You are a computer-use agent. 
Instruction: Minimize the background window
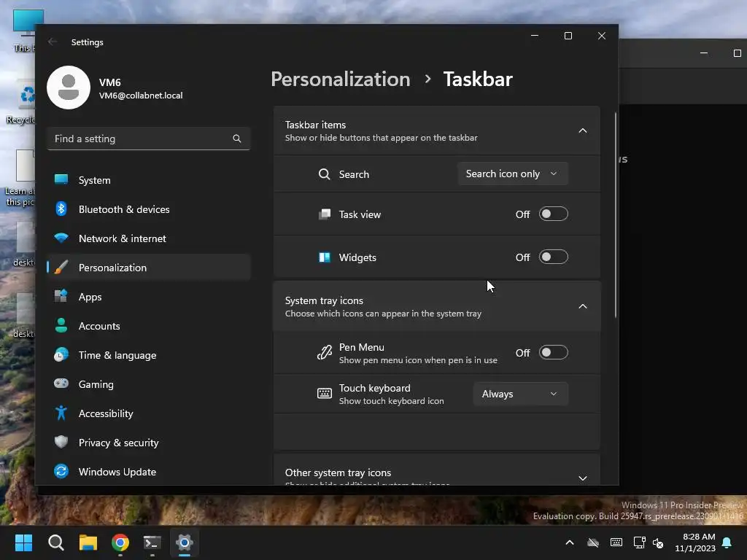pyautogui.click(x=704, y=53)
